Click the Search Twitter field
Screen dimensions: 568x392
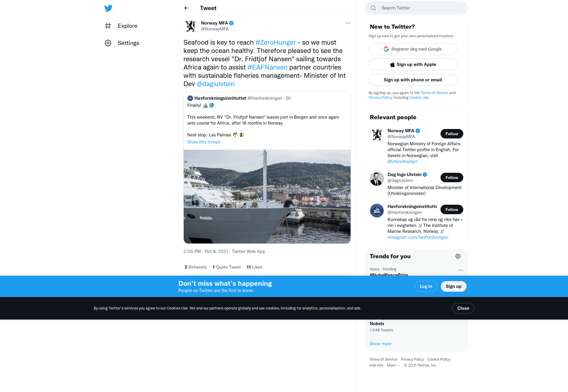point(417,8)
